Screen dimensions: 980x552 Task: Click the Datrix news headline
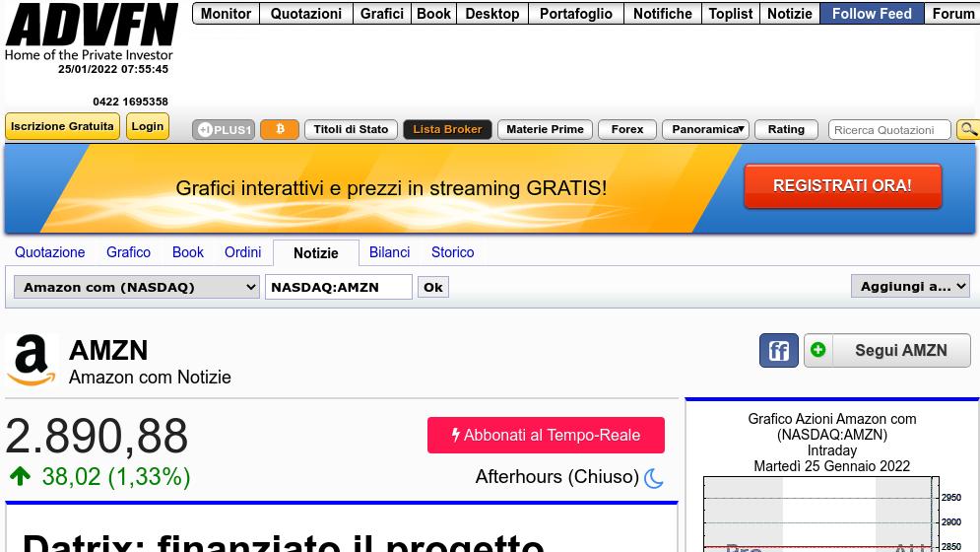click(284, 542)
